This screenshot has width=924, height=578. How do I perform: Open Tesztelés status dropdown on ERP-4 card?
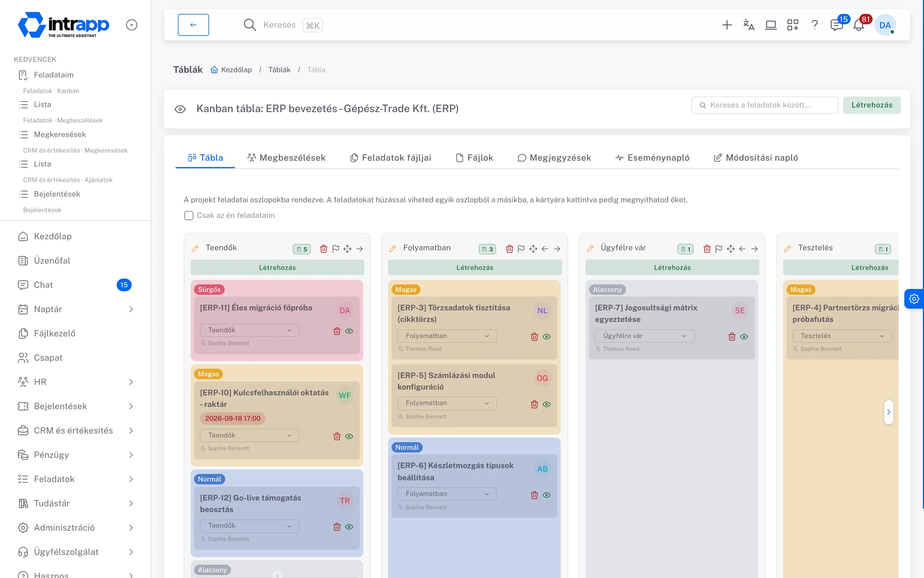click(x=842, y=336)
